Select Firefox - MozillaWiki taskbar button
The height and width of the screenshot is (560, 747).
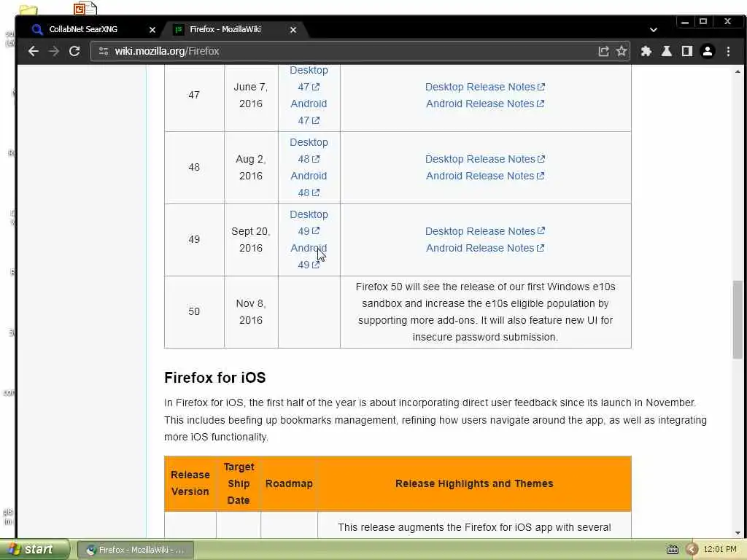pos(135,550)
